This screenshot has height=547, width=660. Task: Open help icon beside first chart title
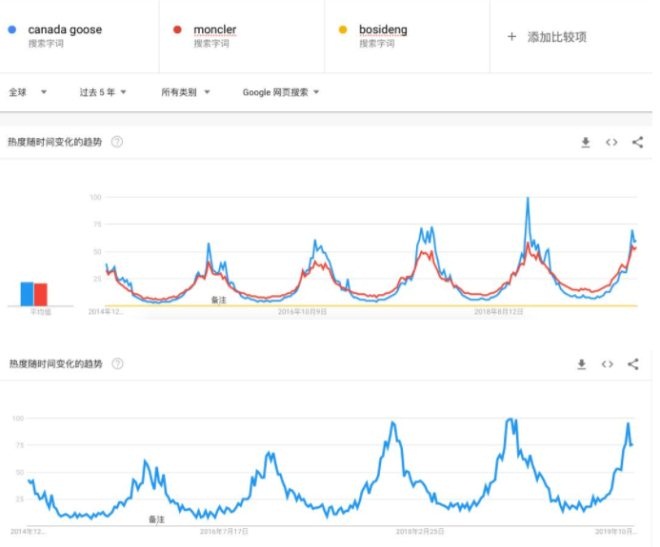(117, 142)
